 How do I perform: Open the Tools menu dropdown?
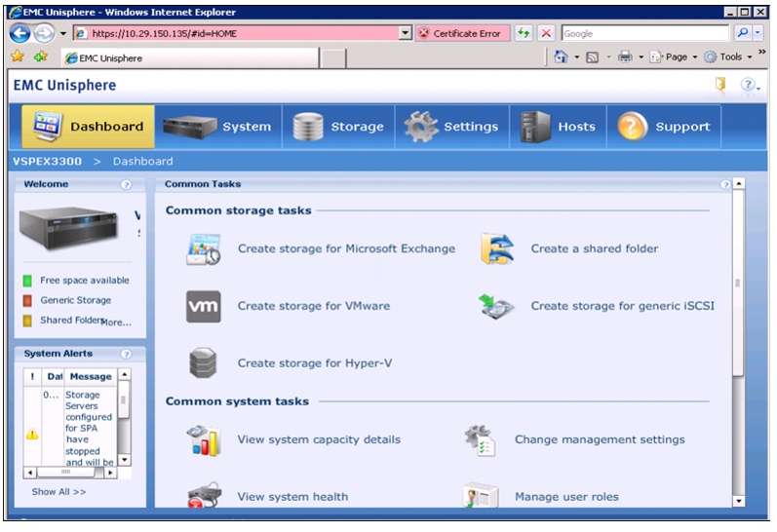pos(728,57)
